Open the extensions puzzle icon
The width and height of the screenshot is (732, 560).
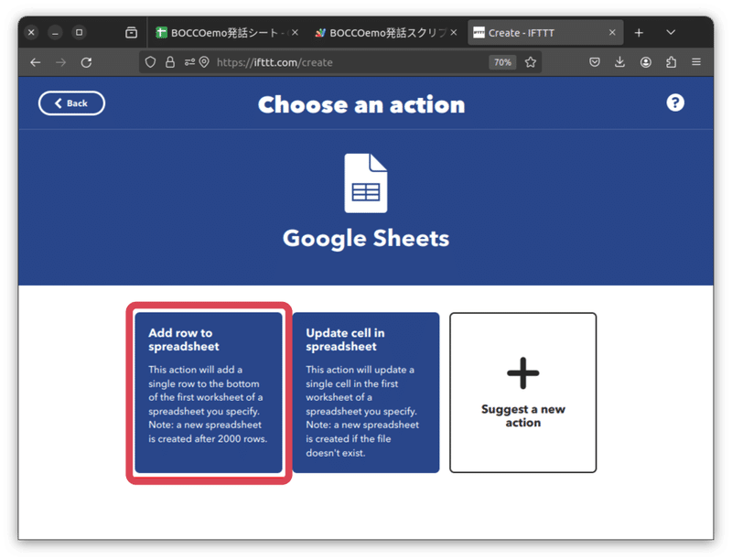coord(671,62)
